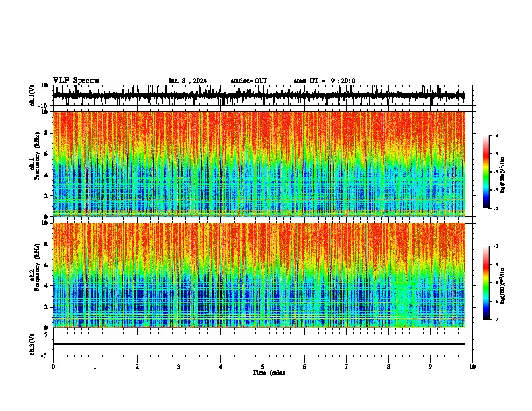The height and width of the screenshot is (411, 532).
Task: Click the ch.1 spectrogram panel
Action: pos(259,164)
